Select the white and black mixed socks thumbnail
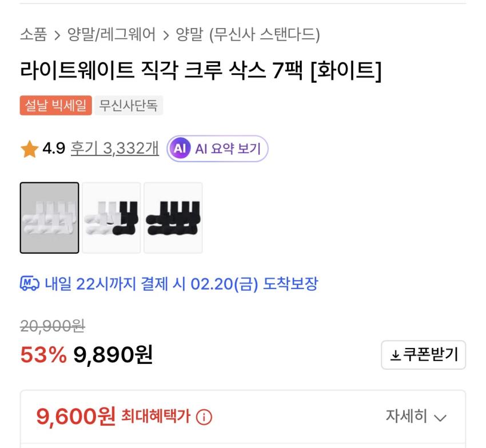Screen dimensions: 486x448 click(x=111, y=218)
